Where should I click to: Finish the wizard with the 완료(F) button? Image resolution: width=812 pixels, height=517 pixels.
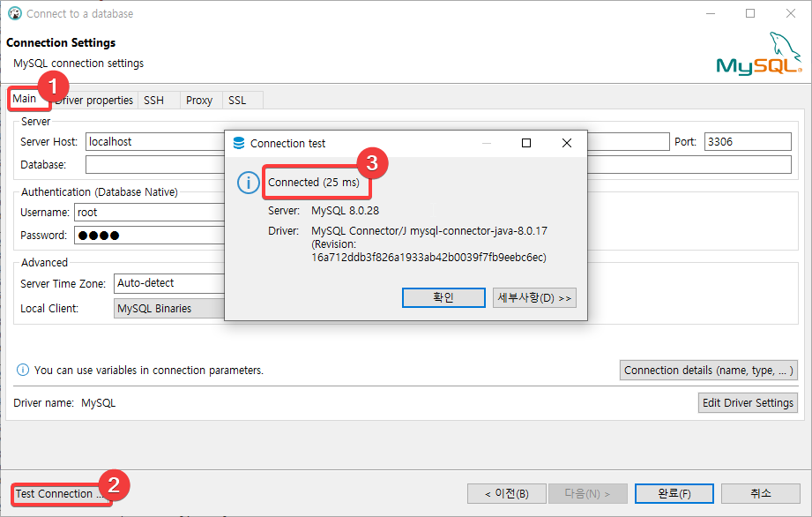pos(674,494)
